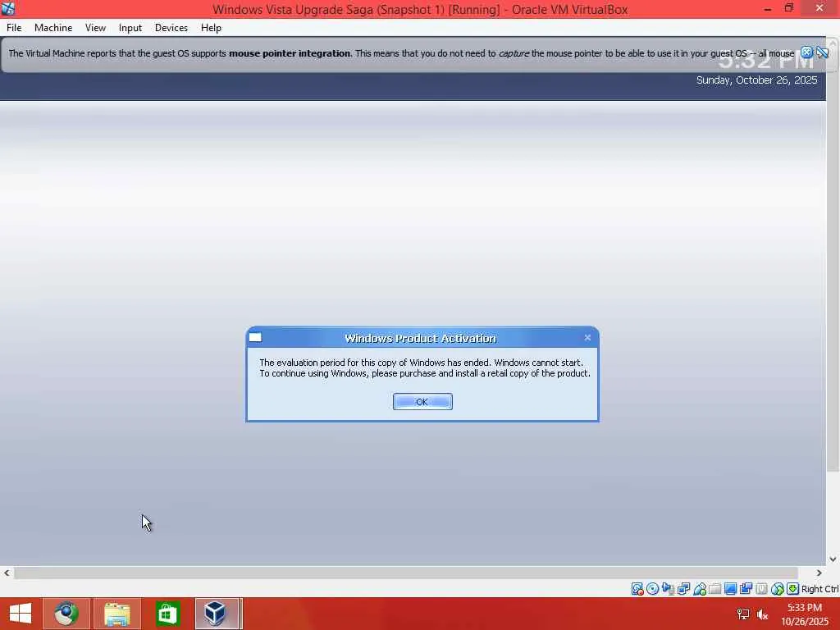The height and width of the screenshot is (630, 840).
Task: Click the keyboard capture arrow status icon
Action: click(x=793, y=589)
